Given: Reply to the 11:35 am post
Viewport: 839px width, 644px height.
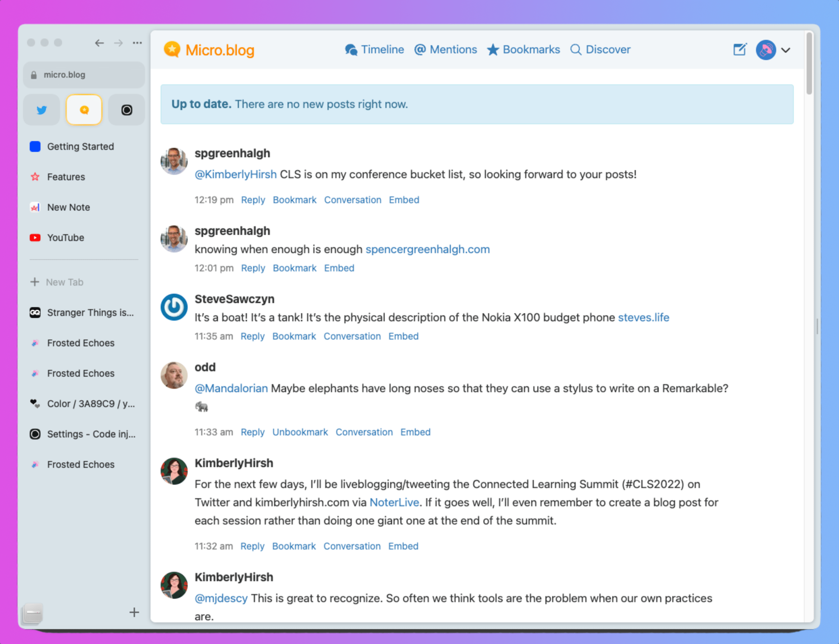Looking at the screenshot, I should [252, 336].
